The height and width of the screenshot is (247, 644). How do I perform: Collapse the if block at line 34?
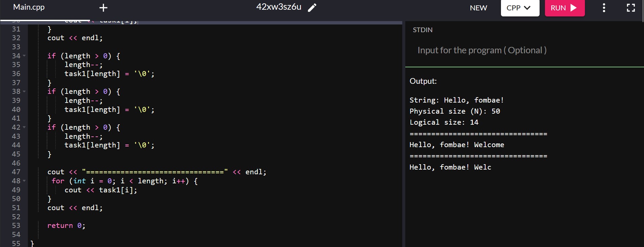pos(24,56)
